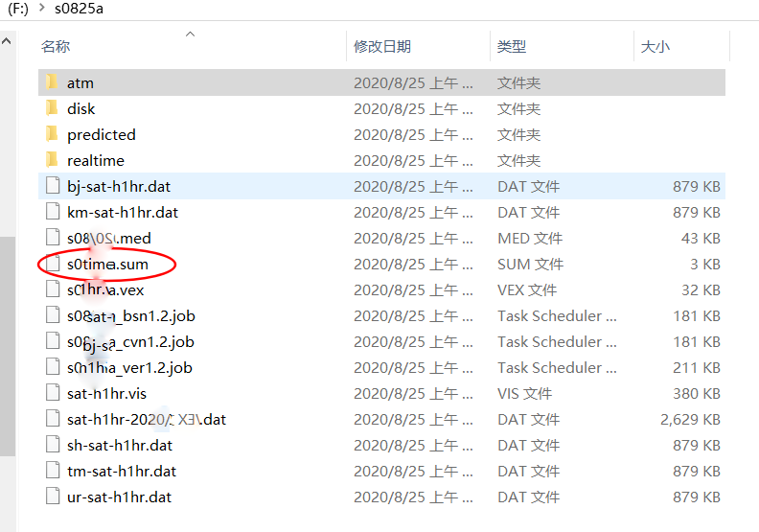The height and width of the screenshot is (532, 759).
Task: Click the predicted folder icon
Action: [x=52, y=134]
